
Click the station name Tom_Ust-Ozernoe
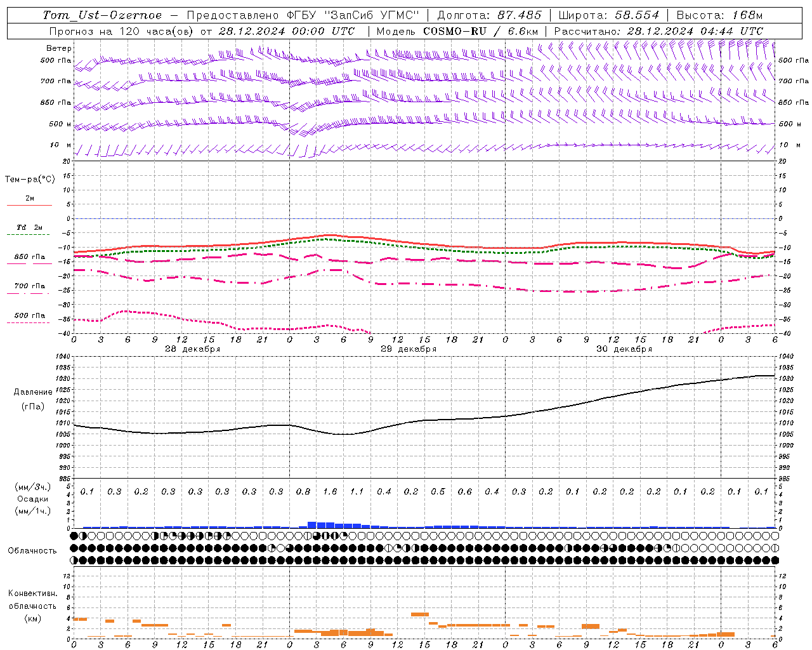point(102,15)
